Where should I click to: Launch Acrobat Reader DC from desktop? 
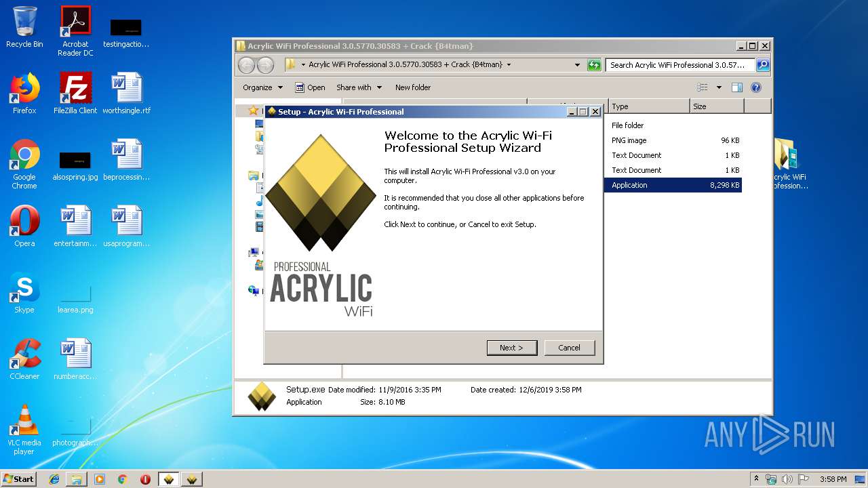[x=75, y=31]
